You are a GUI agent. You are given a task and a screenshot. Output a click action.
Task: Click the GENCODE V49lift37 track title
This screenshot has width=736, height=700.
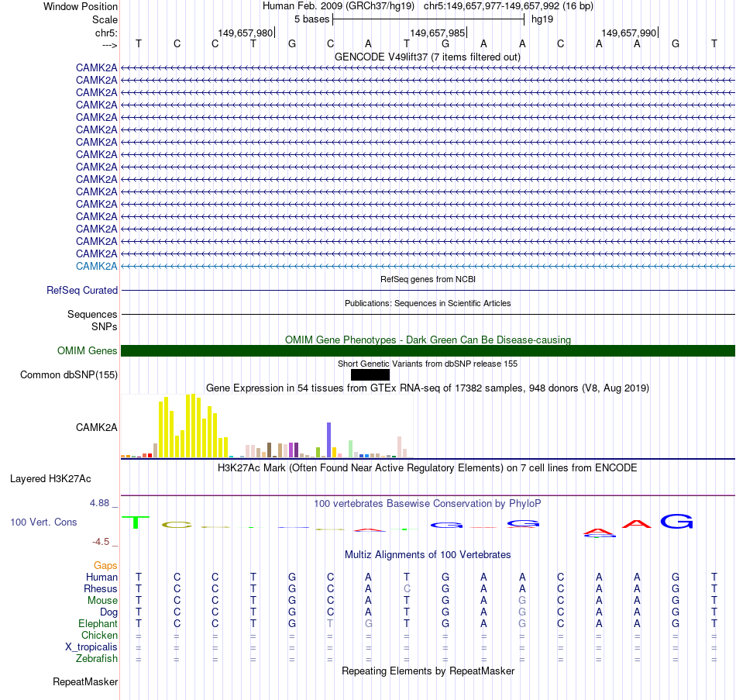(427, 57)
